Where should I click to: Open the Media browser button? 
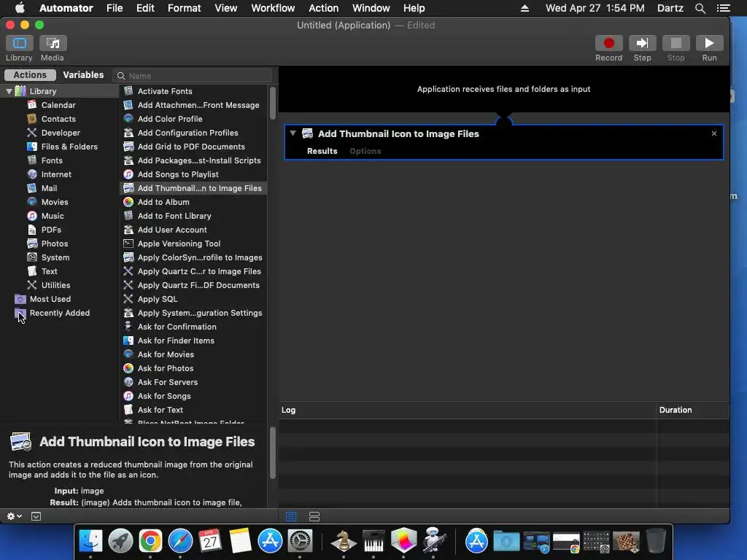point(53,43)
